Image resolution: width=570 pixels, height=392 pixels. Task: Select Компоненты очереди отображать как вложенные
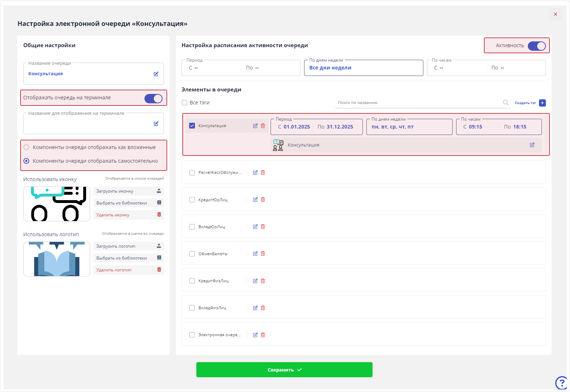pos(26,147)
